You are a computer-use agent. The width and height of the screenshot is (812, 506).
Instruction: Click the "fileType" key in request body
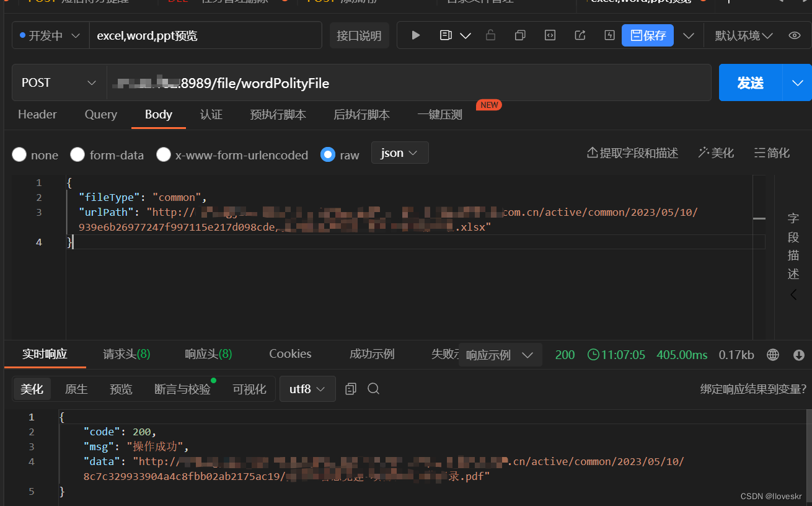[x=110, y=197]
